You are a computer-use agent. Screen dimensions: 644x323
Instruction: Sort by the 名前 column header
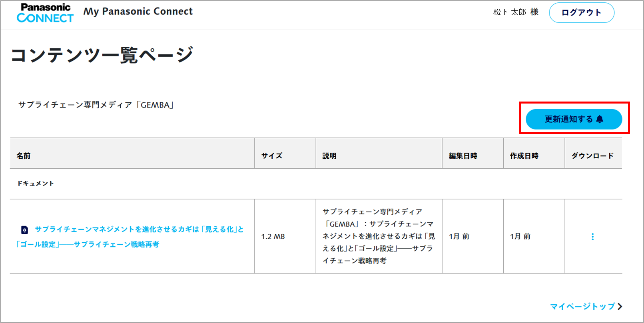pyautogui.click(x=24, y=156)
